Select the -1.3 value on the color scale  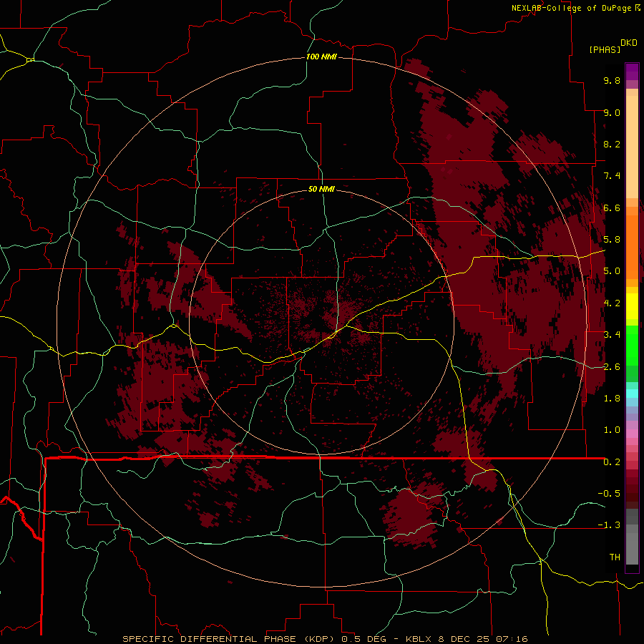609,525
